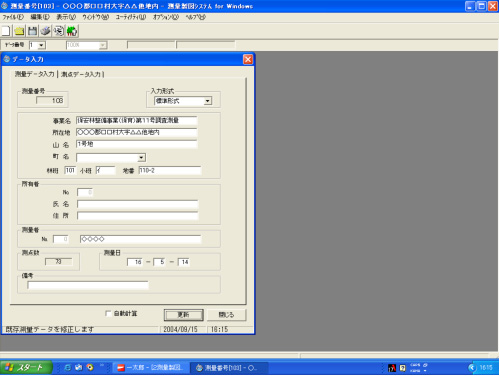Toggle the 自動計算 checkbox
This screenshot has width=500, height=376.
pyautogui.click(x=108, y=313)
